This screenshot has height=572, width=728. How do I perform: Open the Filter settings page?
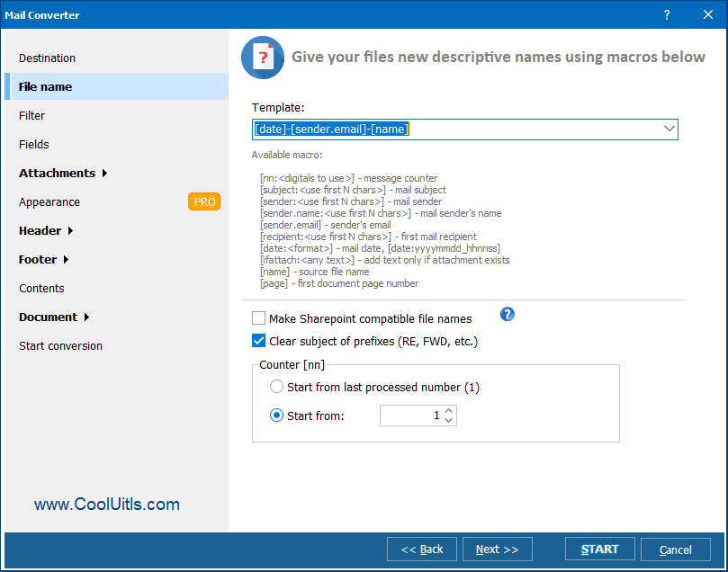pos(31,115)
